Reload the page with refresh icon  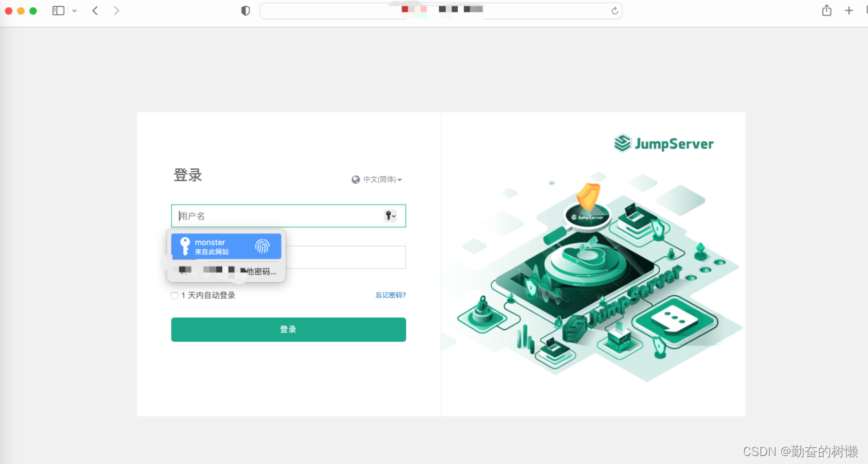pyautogui.click(x=614, y=11)
